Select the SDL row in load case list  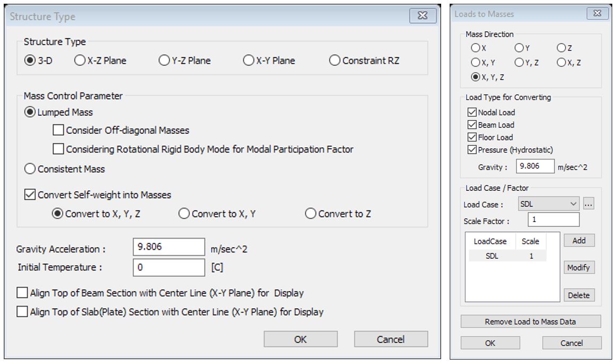pos(507,256)
